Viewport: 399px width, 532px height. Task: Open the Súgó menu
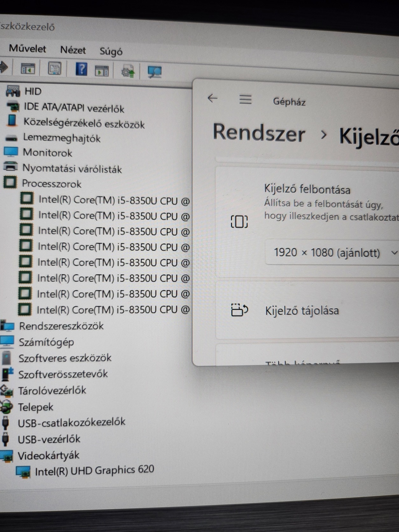click(111, 52)
